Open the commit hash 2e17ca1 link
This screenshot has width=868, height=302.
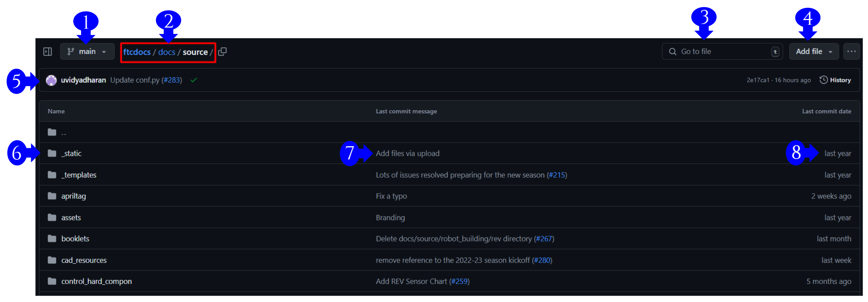click(x=758, y=80)
